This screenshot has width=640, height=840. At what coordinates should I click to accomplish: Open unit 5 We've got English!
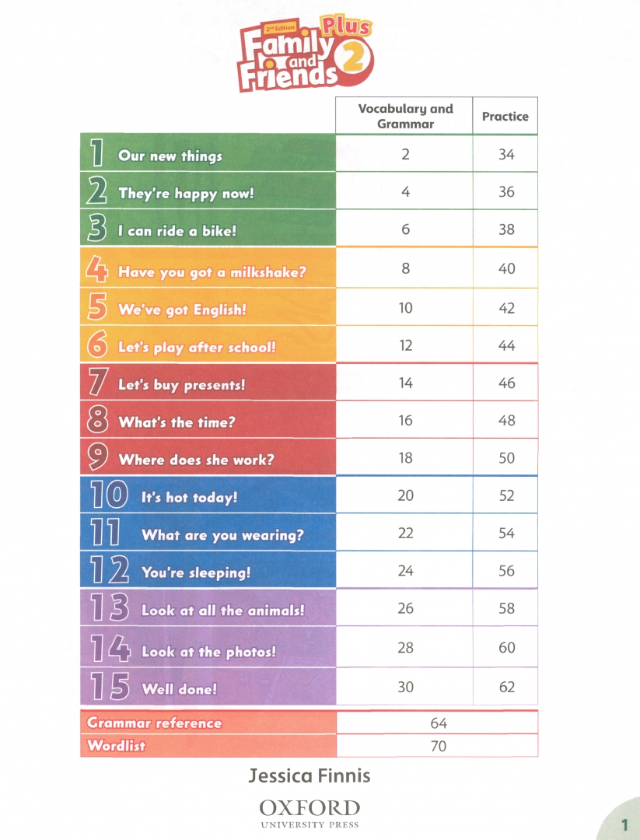coord(208,307)
